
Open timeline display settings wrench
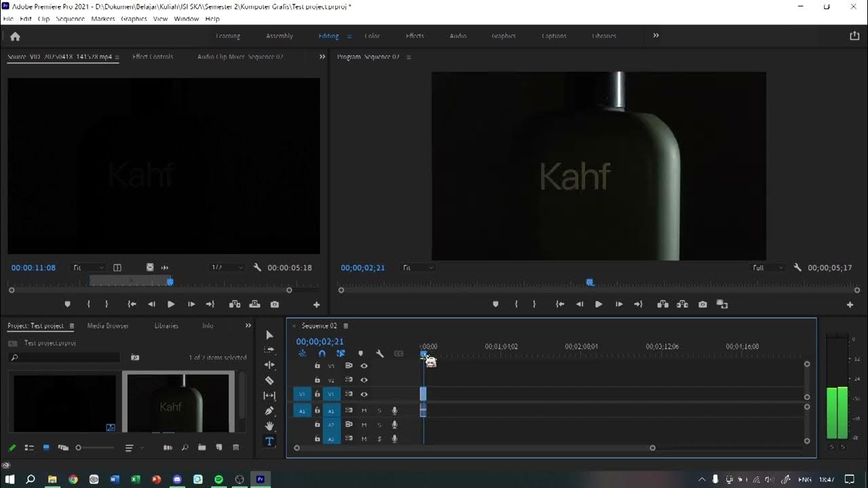(380, 353)
